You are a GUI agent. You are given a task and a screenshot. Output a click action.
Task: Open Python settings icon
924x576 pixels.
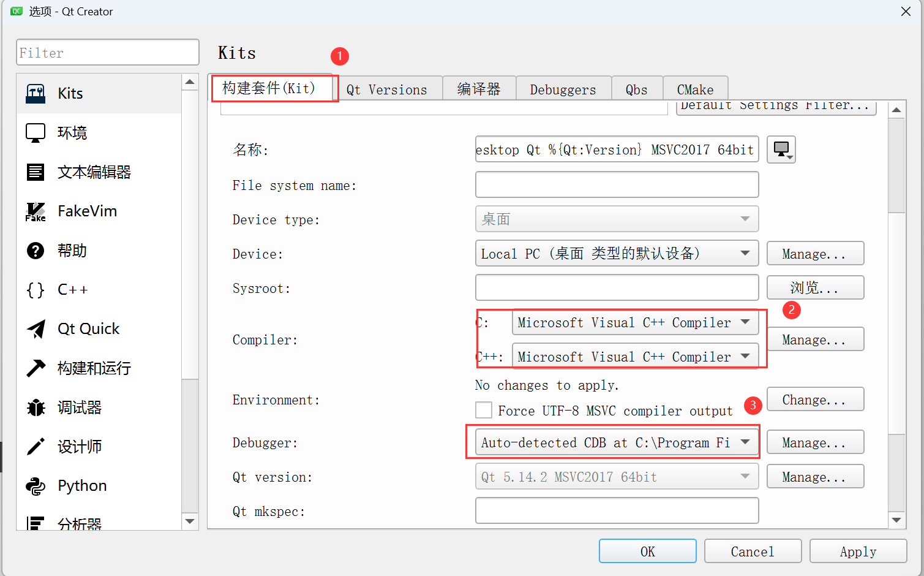point(36,486)
